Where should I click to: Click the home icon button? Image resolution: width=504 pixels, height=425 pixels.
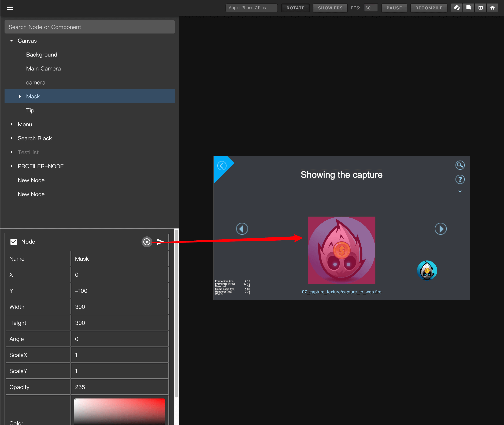(492, 8)
